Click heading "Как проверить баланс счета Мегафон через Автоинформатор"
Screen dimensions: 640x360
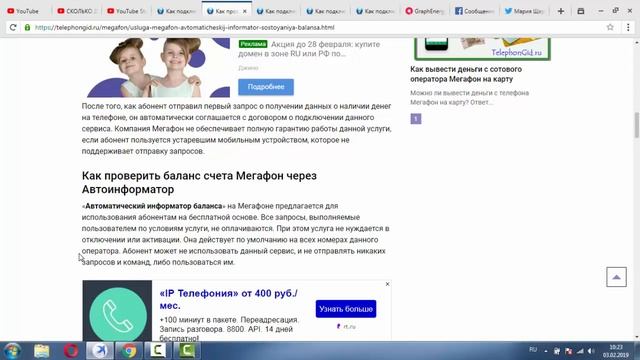pyautogui.click(x=199, y=182)
